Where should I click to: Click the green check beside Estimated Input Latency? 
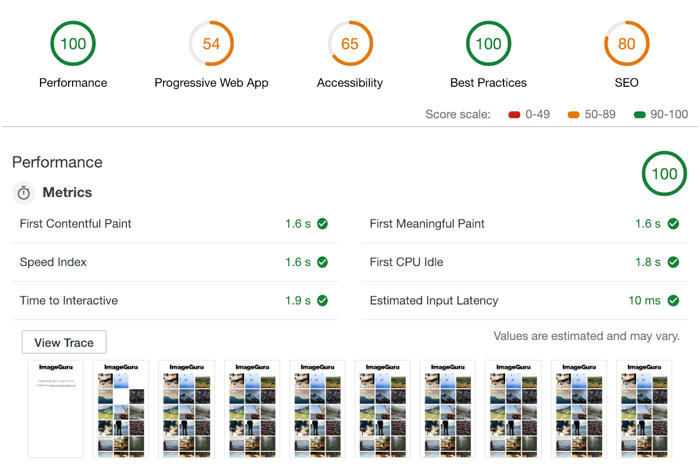[673, 301]
